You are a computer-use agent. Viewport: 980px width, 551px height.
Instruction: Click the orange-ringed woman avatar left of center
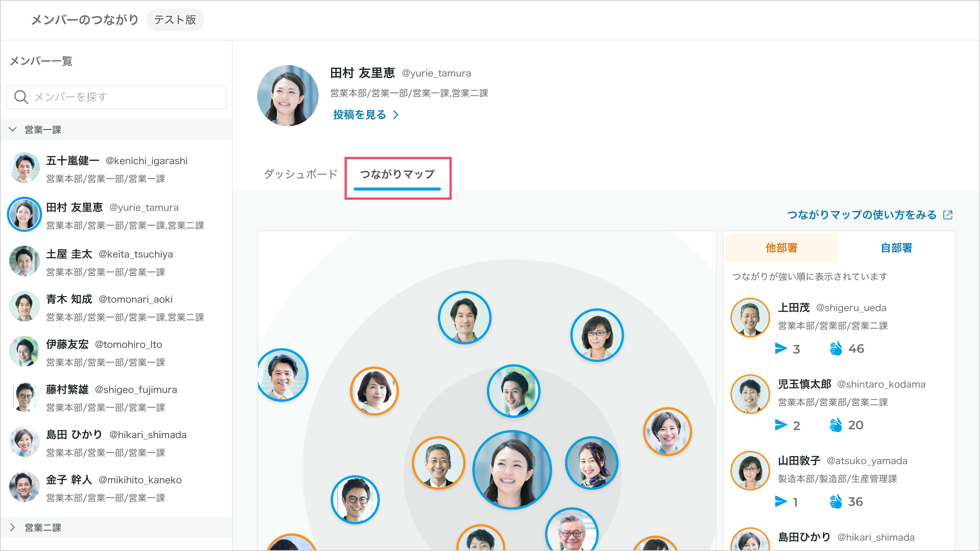click(x=374, y=391)
